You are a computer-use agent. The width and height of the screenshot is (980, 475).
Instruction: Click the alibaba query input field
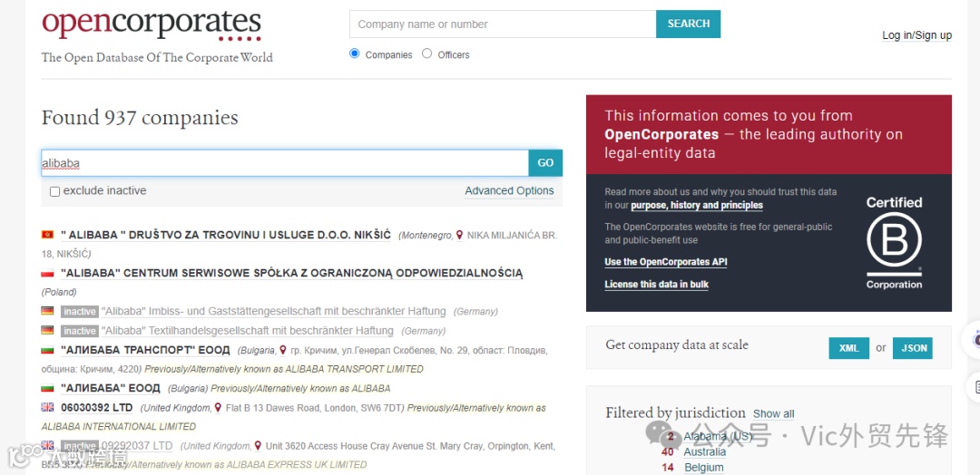pos(285,163)
